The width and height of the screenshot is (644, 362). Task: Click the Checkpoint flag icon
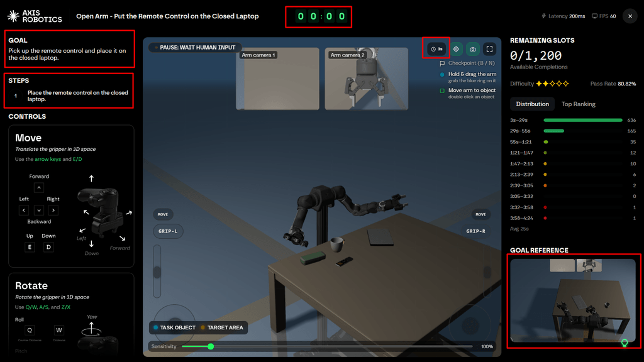[442, 63]
